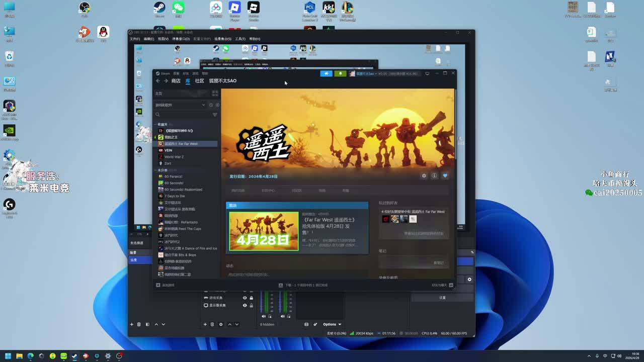The image size is (644, 362).
Task: Click 设置 settings button in OBS controls
Action: pyautogui.click(x=442, y=298)
